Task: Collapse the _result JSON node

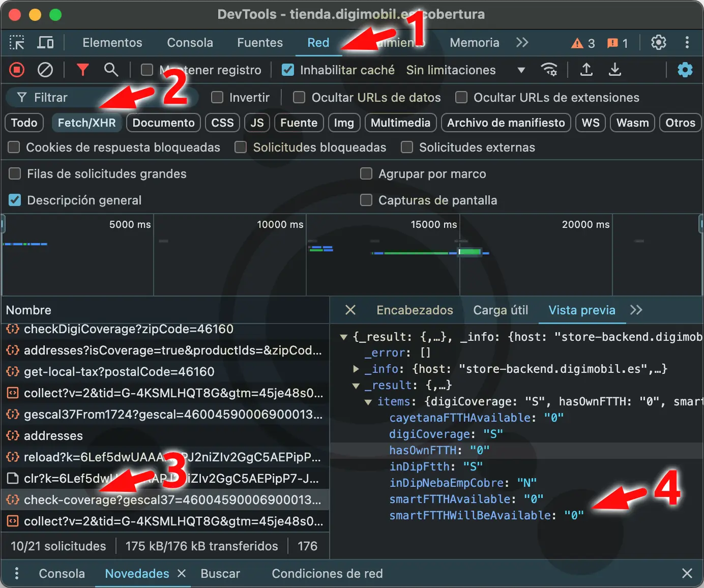Action: (356, 386)
